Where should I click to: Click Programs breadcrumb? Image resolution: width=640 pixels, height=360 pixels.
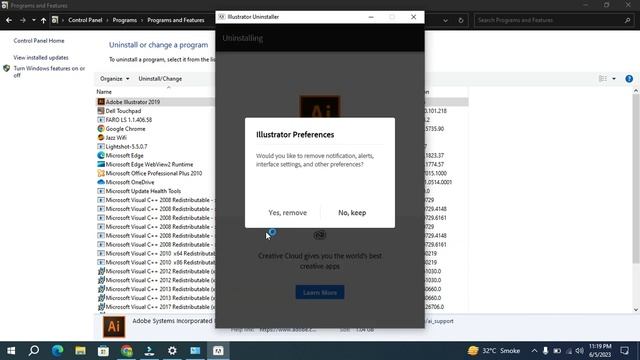124,20
